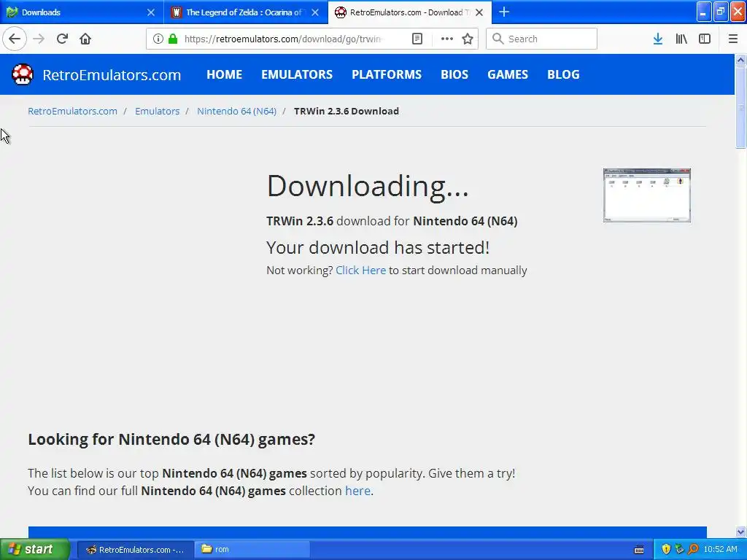Open a new tab with plus button
The height and width of the screenshot is (560, 747).
pos(504,12)
